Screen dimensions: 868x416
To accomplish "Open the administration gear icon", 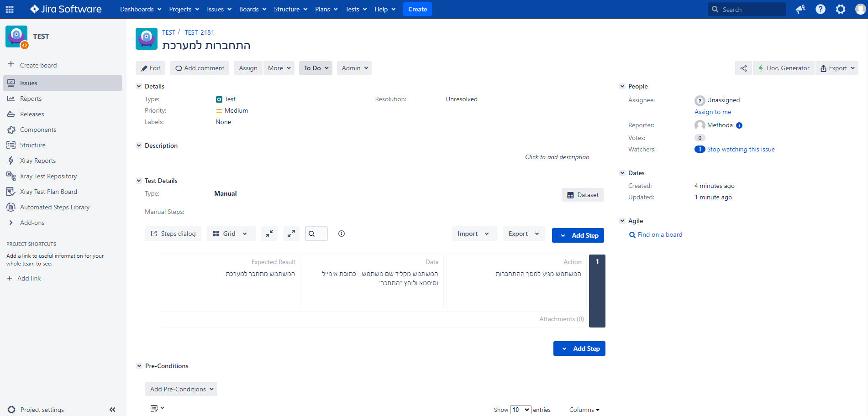I will tap(841, 9).
